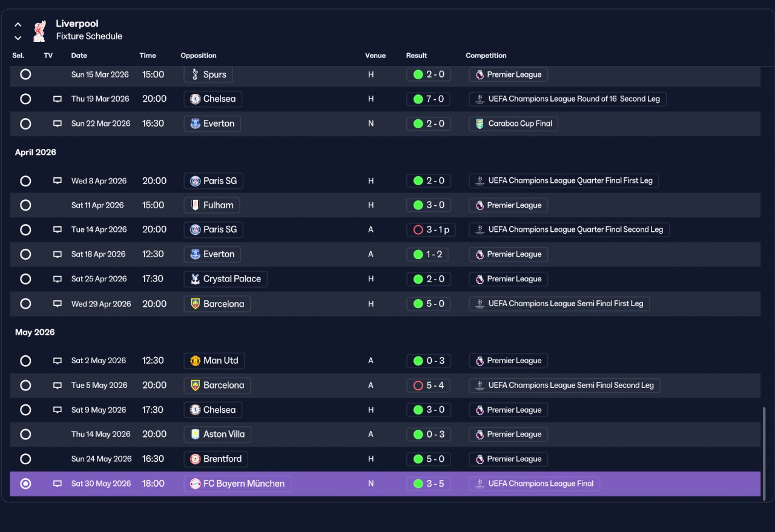The height and width of the screenshot is (532, 775).
Task: Click TV icon for Barcelona 29 Apr match
Action: 58,304
